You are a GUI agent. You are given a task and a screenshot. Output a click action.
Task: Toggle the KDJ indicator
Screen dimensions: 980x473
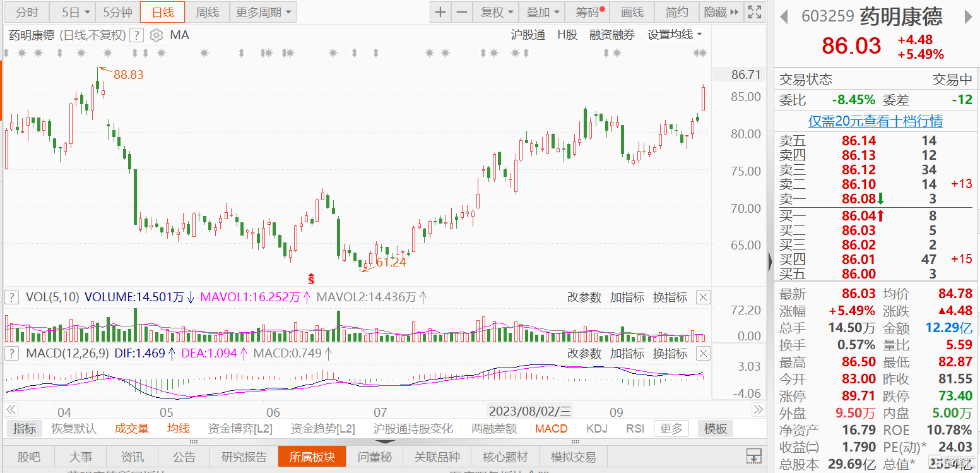click(x=596, y=429)
